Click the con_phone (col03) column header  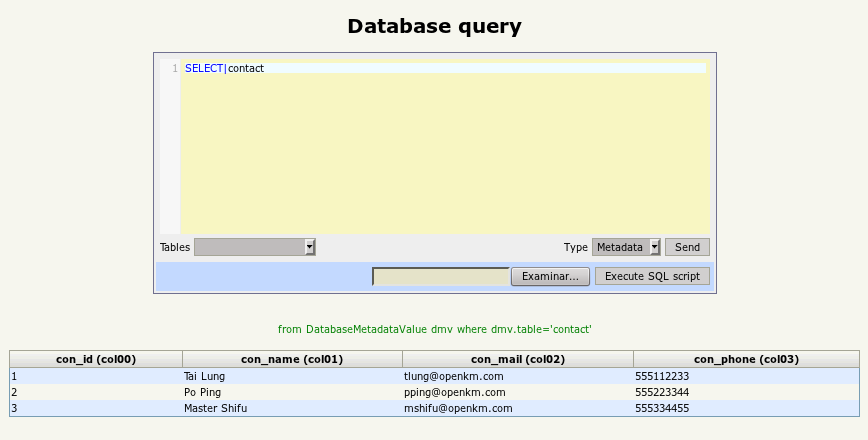point(746,359)
